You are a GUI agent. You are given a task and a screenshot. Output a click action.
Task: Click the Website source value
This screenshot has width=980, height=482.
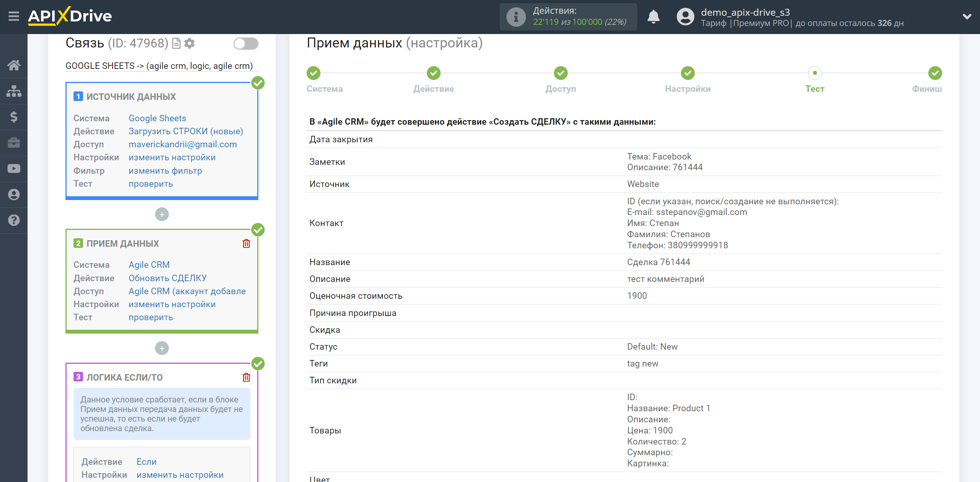coord(643,184)
